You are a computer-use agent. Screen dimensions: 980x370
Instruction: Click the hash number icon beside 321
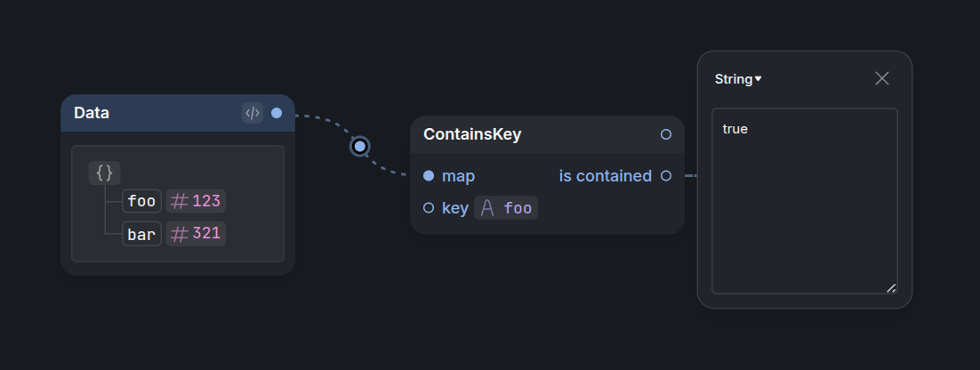pos(180,234)
